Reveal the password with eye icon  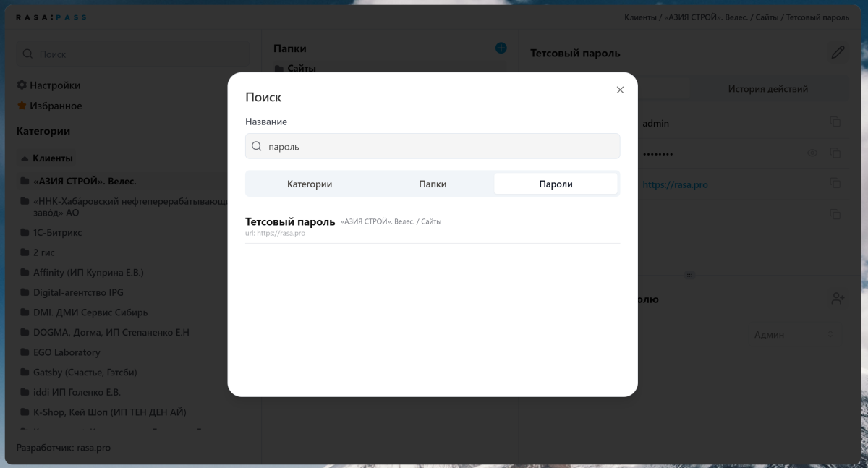(812, 153)
